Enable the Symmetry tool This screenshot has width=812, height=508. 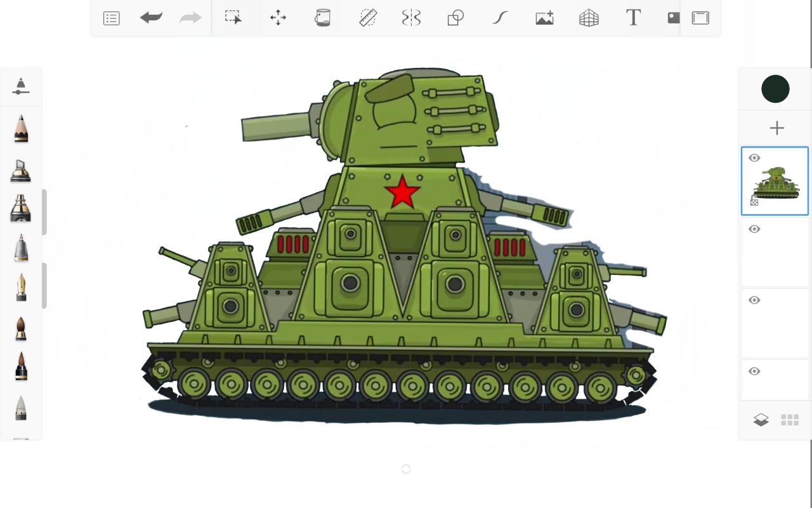(x=411, y=18)
